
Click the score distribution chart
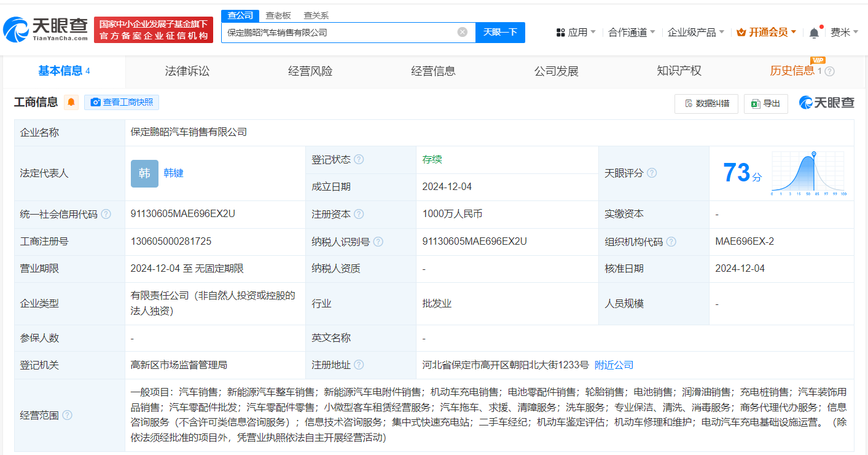[809, 173]
